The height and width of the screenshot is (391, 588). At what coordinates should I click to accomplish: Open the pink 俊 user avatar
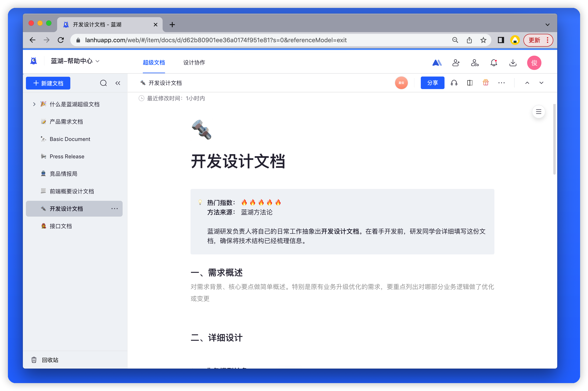pyautogui.click(x=534, y=63)
